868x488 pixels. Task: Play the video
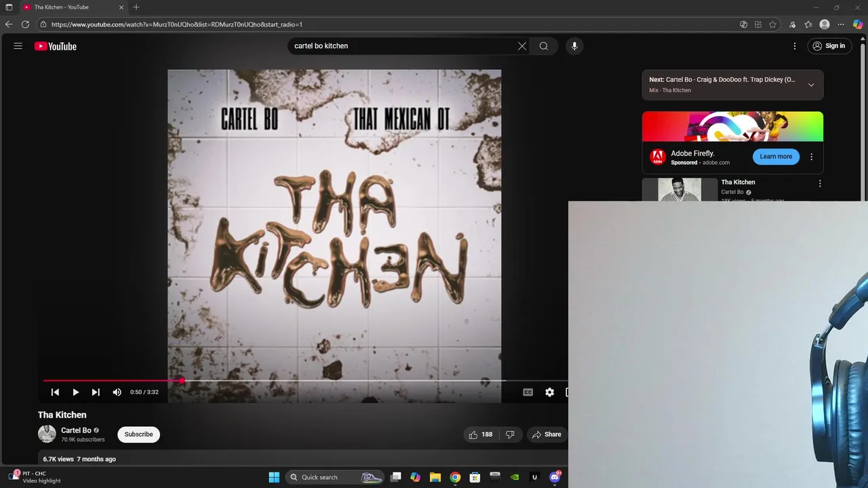(x=76, y=392)
